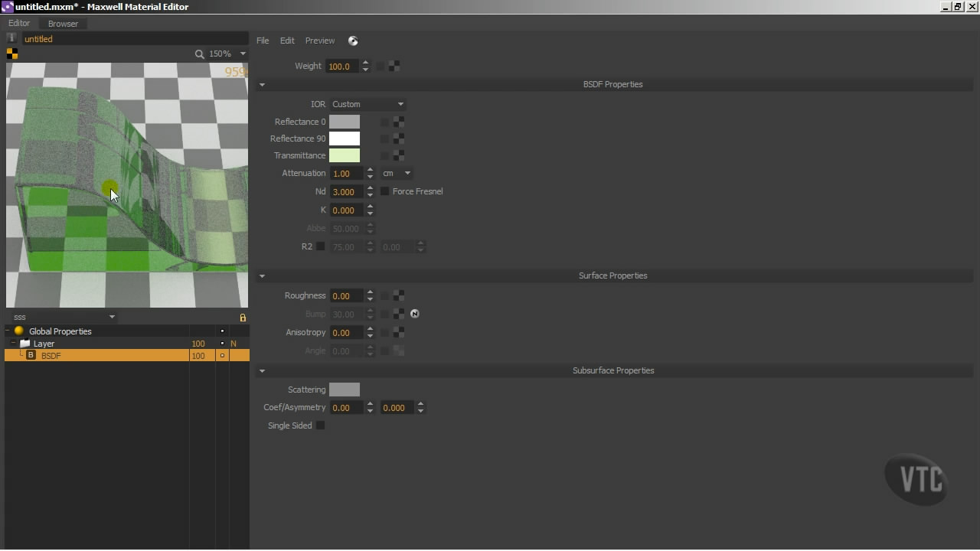Toggle the visibility dot on the BSDF row
The width and height of the screenshot is (980, 551).
pos(222,356)
